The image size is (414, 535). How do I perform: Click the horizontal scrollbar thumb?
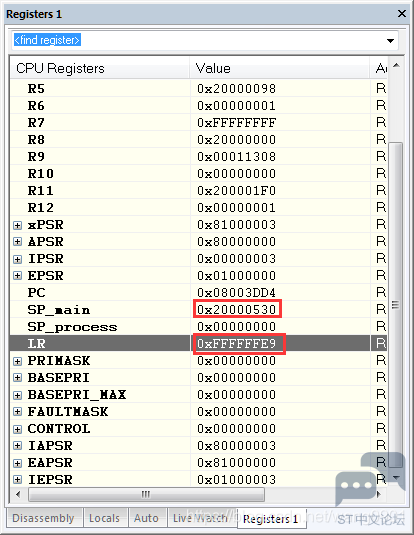point(146,494)
